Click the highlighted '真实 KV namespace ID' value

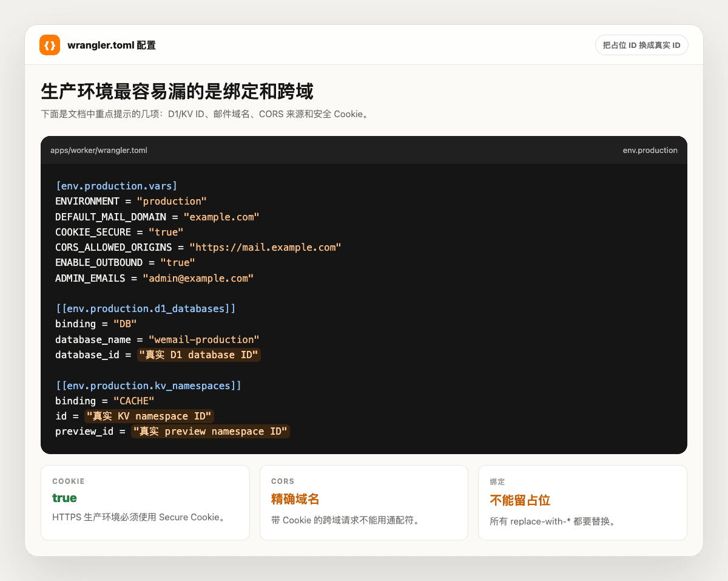tap(149, 416)
